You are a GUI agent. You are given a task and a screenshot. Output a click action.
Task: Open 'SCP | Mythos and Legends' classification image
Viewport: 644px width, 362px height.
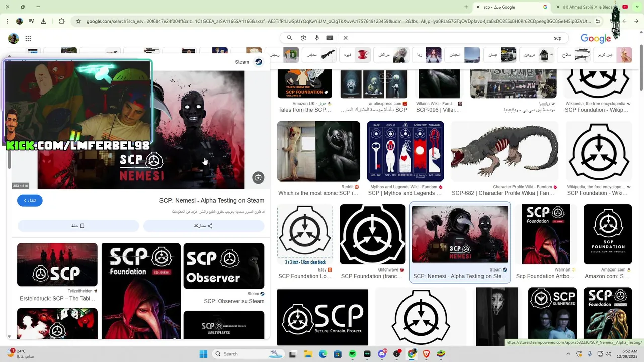[406, 151]
